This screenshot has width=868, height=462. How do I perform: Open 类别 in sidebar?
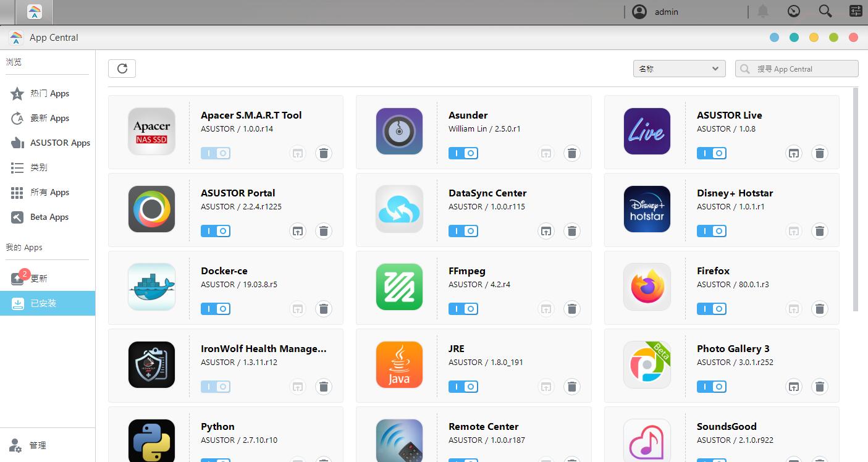tap(48, 167)
